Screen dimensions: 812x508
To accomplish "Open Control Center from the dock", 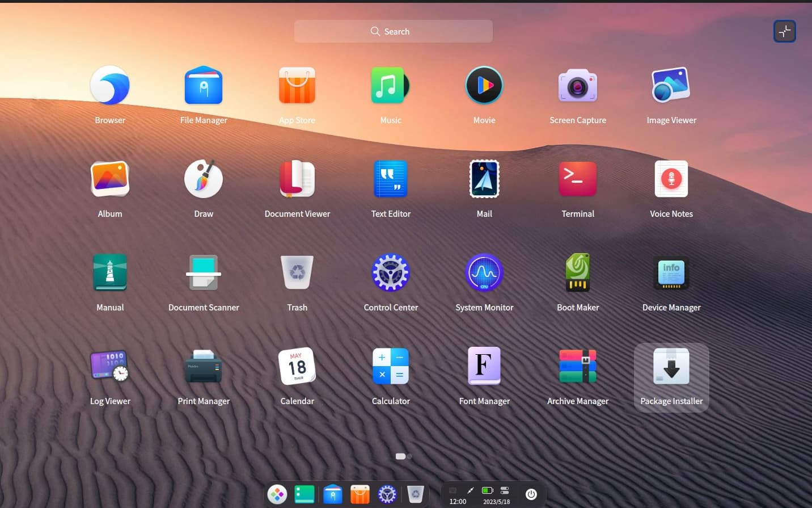I will click(x=387, y=494).
